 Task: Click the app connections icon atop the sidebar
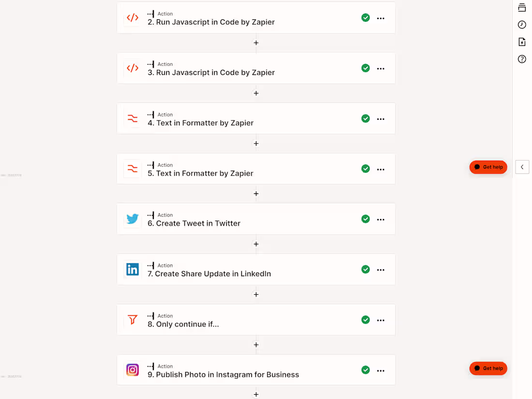[x=521, y=7]
